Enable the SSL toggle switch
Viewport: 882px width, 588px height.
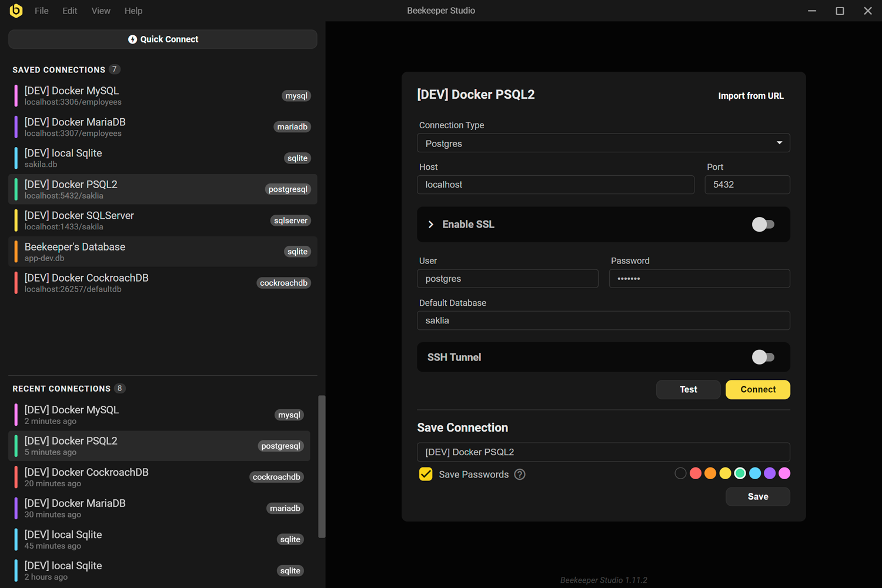coord(763,225)
